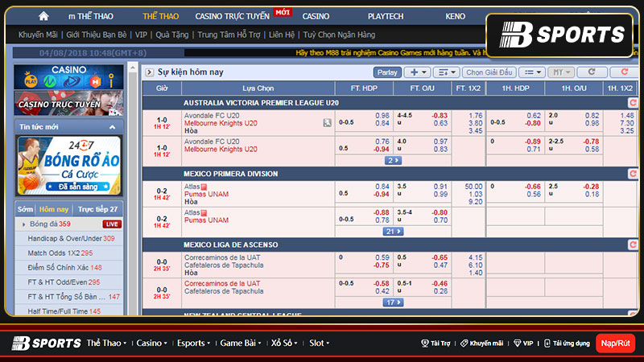Go to the home icon in top navigation
This screenshot has width=644, height=362.
(x=43, y=16)
